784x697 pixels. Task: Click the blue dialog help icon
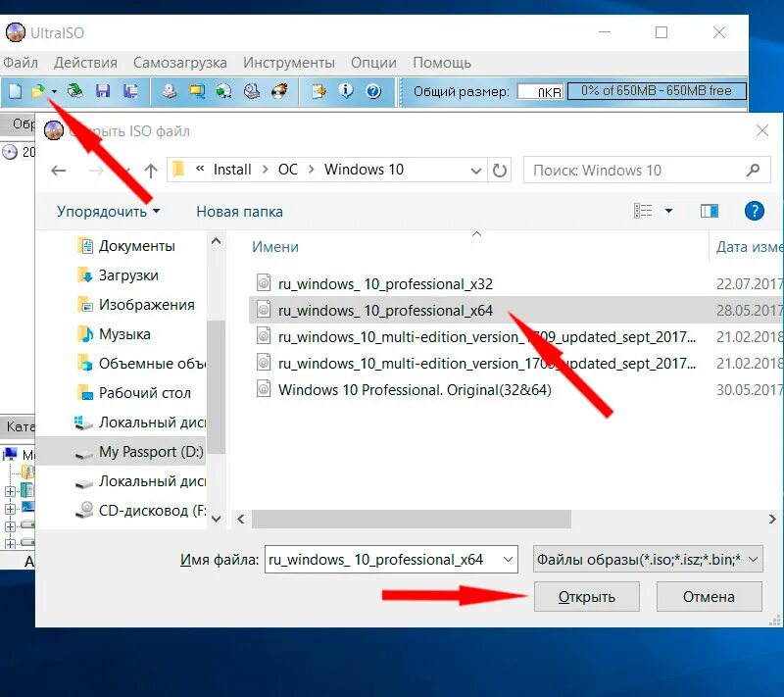(x=754, y=211)
